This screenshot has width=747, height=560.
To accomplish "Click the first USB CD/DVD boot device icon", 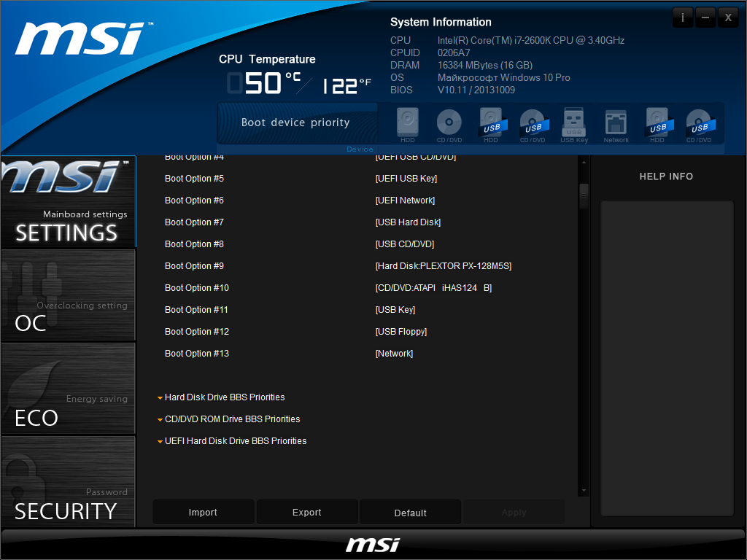I will click(533, 125).
